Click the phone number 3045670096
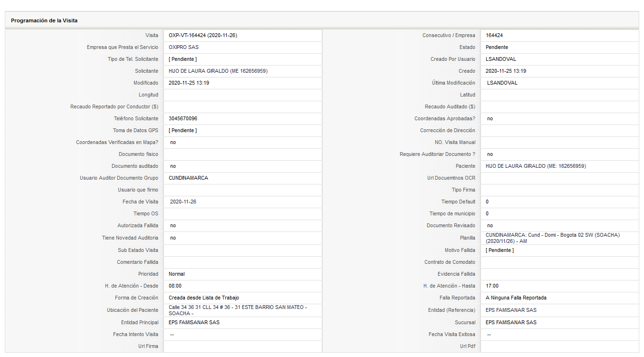The height and width of the screenshot is (357, 644). 183,119
